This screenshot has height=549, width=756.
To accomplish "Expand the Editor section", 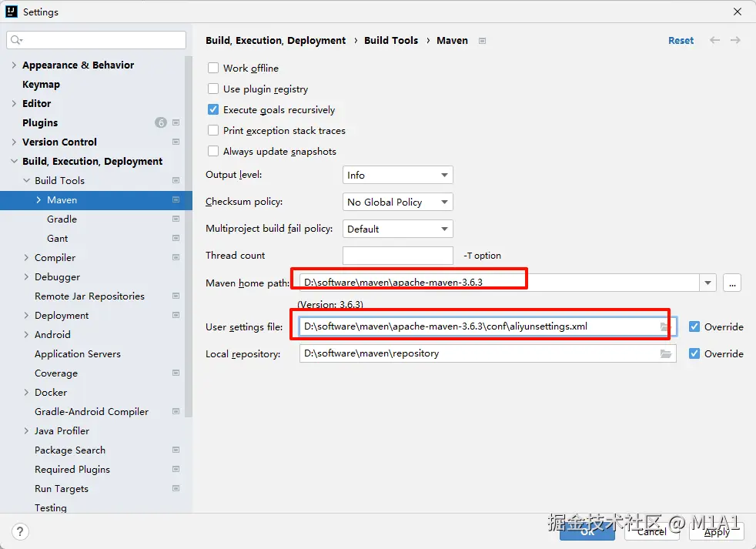I will (14, 103).
